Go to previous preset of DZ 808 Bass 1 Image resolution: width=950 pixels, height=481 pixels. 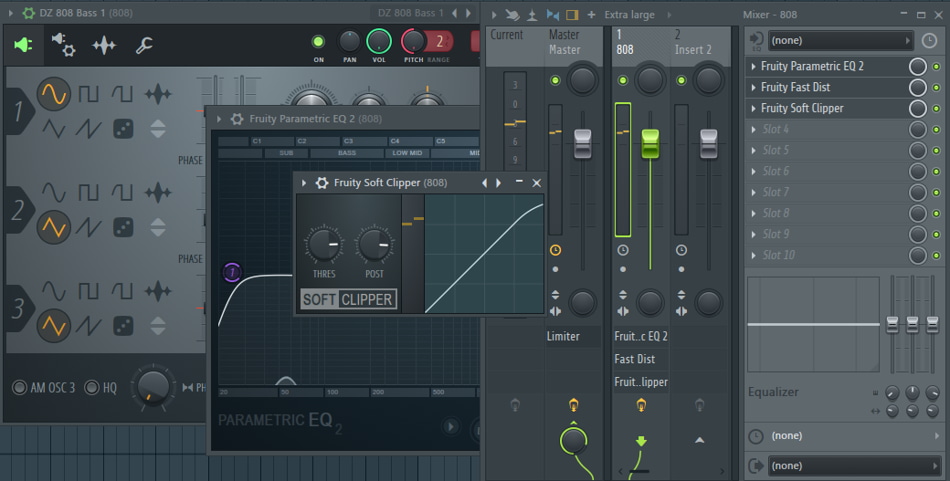click(x=454, y=13)
